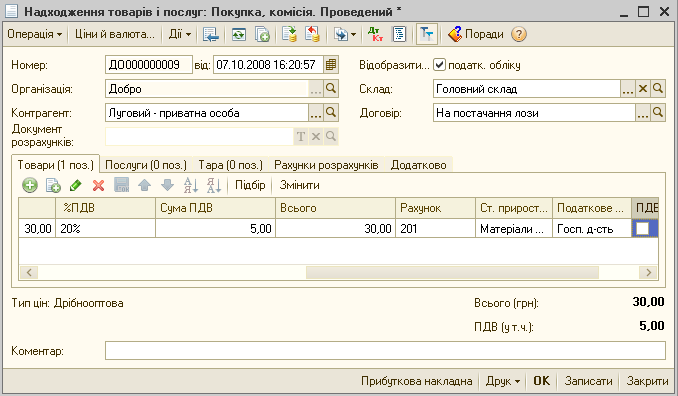Click the post document icon with green arrow

(x=289, y=34)
